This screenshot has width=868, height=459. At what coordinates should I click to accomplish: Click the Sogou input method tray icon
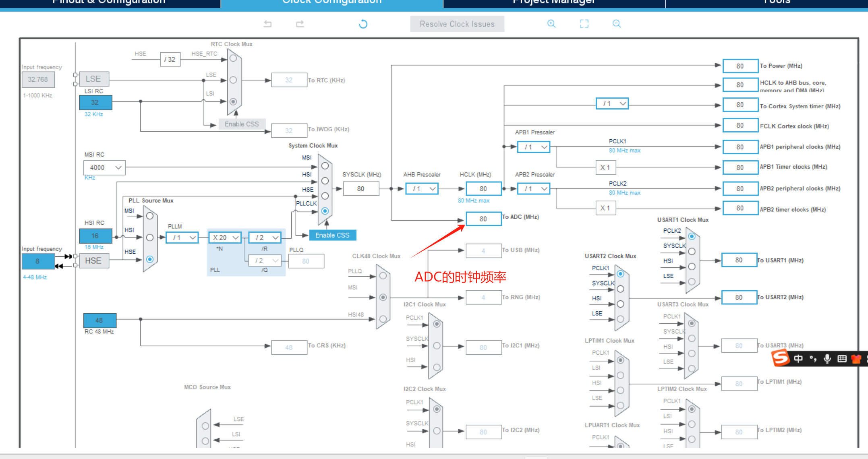coord(780,358)
